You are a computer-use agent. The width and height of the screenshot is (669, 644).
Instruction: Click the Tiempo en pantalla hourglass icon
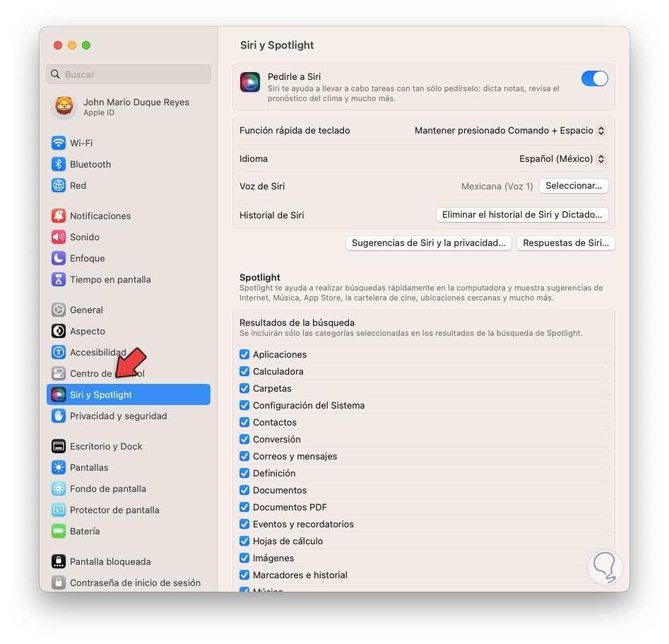(x=59, y=279)
